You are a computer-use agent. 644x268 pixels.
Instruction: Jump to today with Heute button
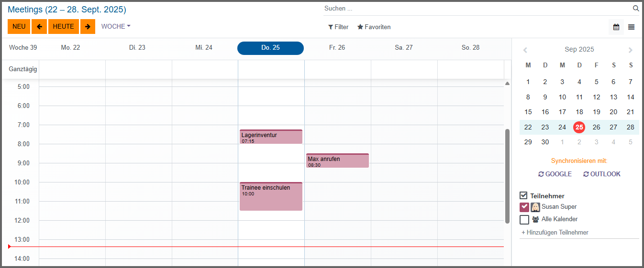point(63,27)
